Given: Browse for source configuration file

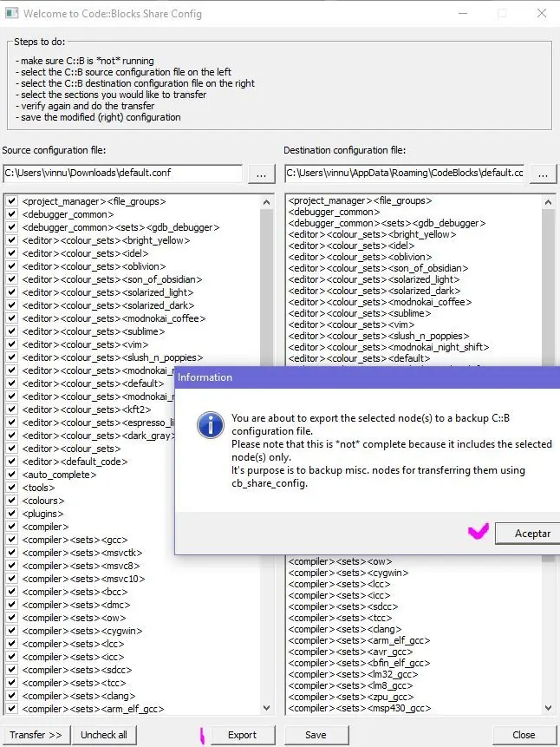Looking at the screenshot, I should tap(262, 174).
